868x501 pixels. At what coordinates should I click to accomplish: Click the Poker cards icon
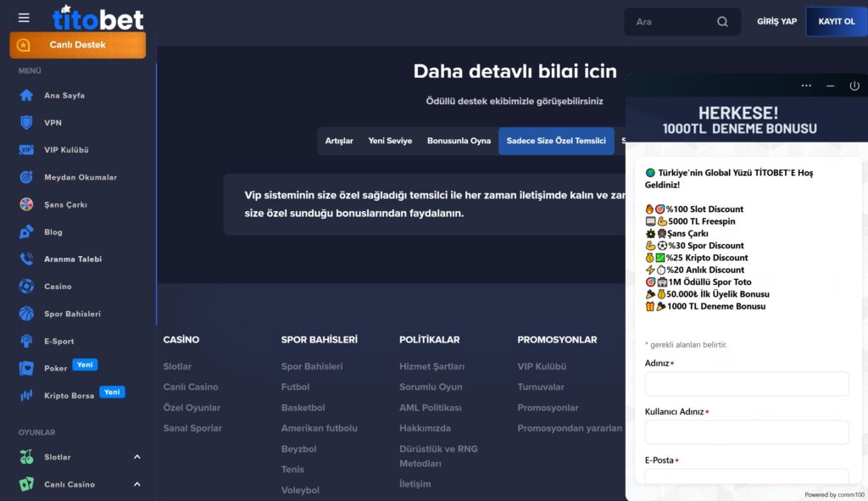click(26, 368)
